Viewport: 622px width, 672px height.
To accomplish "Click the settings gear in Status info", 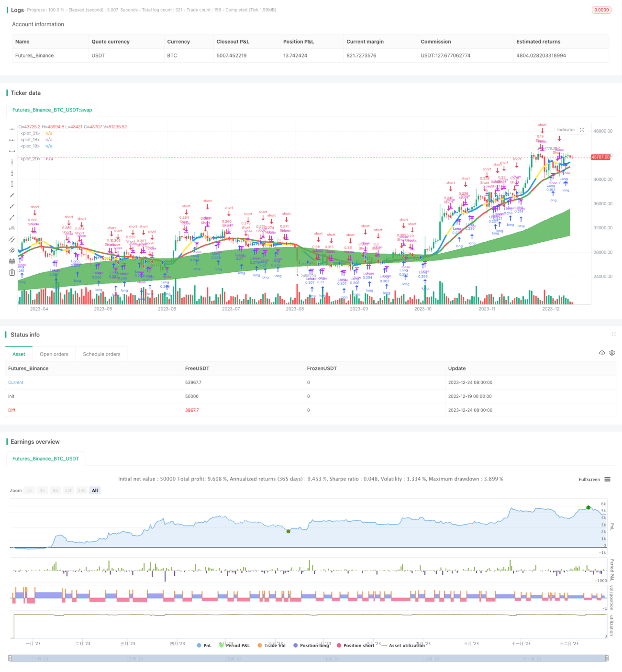I will (x=612, y=353).
